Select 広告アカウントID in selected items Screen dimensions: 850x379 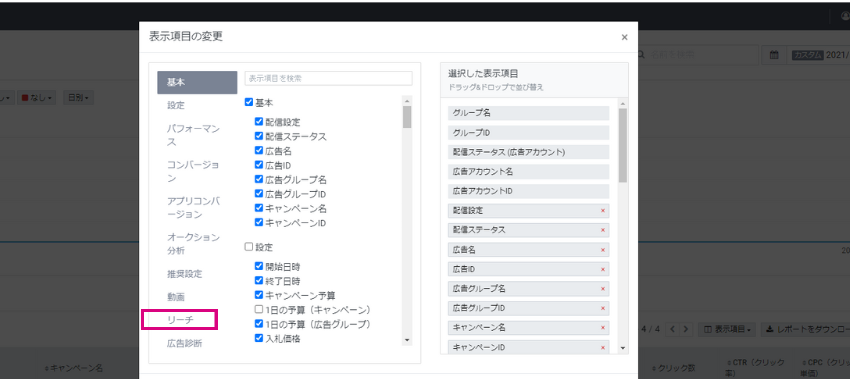coord(529,191)
